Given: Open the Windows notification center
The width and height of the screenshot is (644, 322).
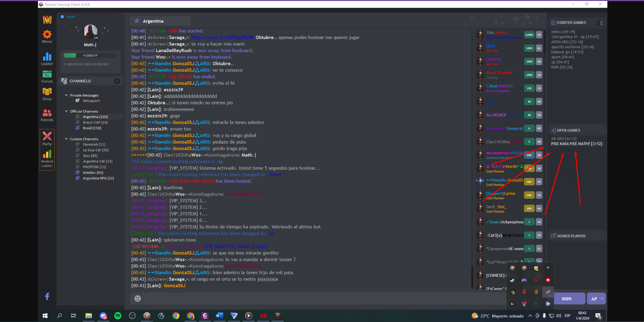Looking at the screenshot, I should (x=599, y=316).
